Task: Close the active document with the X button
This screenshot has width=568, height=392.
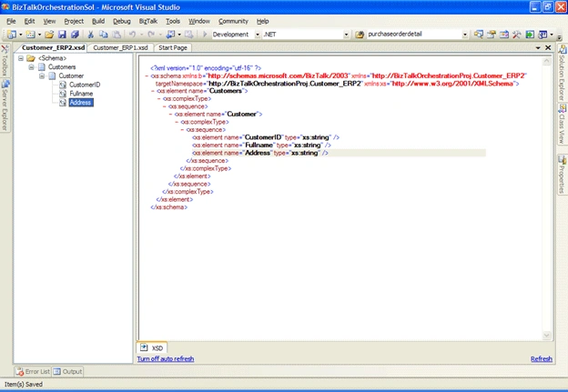Action: pyautogui.click(x=548, y=48)
